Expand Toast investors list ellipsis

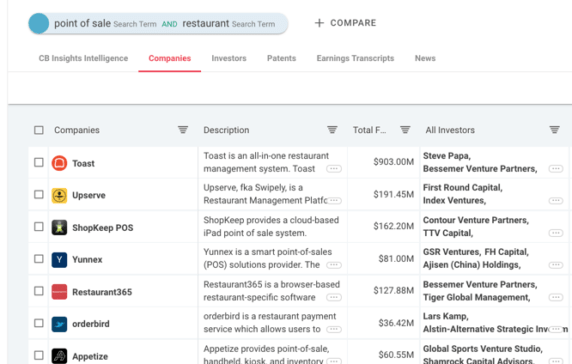click(556, 169)
